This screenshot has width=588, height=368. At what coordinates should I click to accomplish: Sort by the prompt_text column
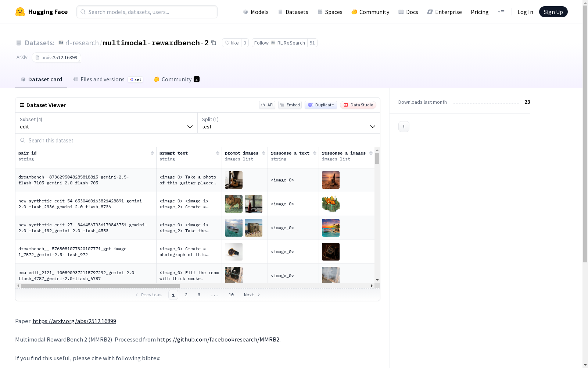[218, 153]
